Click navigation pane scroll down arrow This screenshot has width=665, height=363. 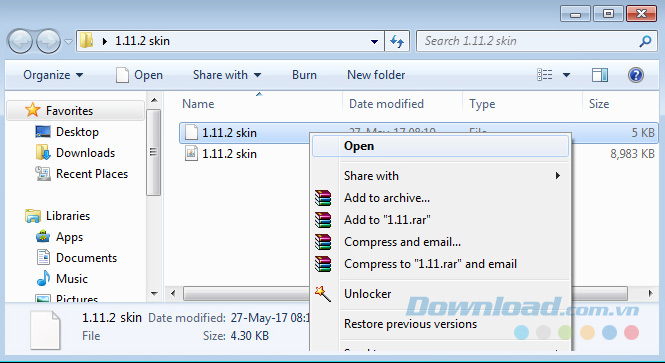[154, 293]
